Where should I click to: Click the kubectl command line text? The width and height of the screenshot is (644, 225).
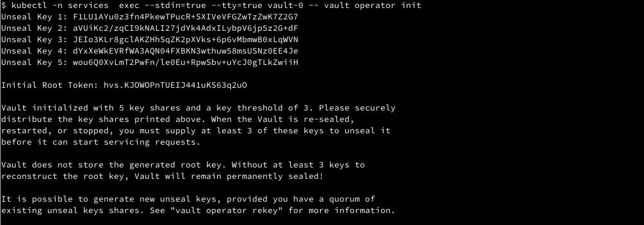click(x=211, y=6)
